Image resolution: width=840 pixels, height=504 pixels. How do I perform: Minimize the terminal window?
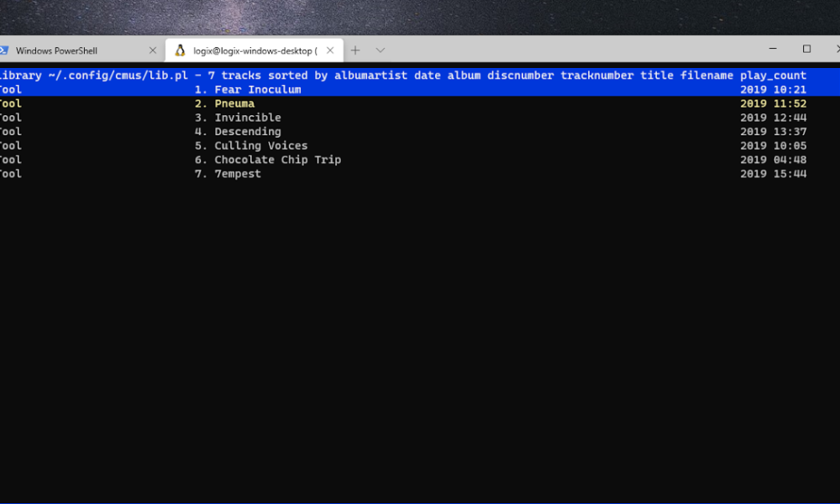pos(773,49)
